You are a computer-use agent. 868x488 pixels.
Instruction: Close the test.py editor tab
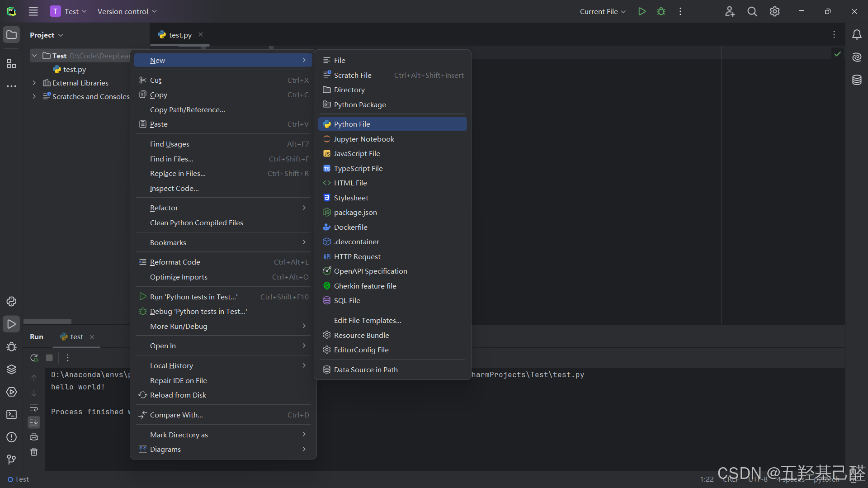tap(201, 34)
